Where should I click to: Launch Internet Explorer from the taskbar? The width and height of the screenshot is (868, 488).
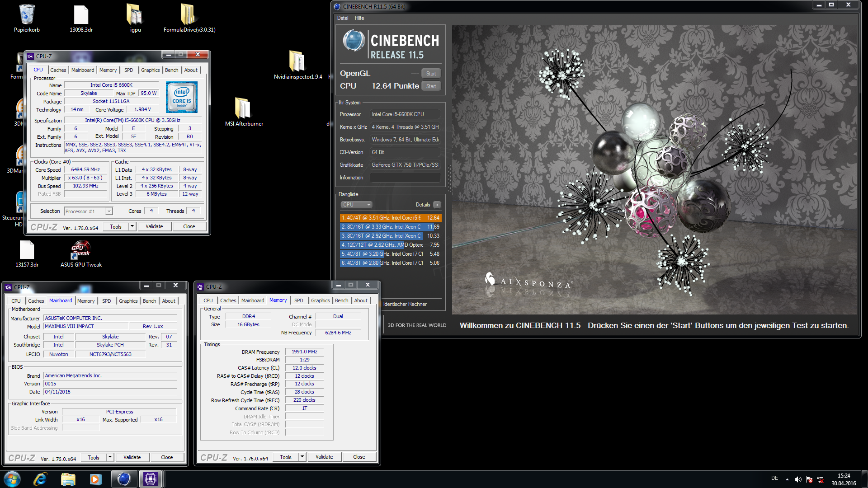click(x=40, y=479)
